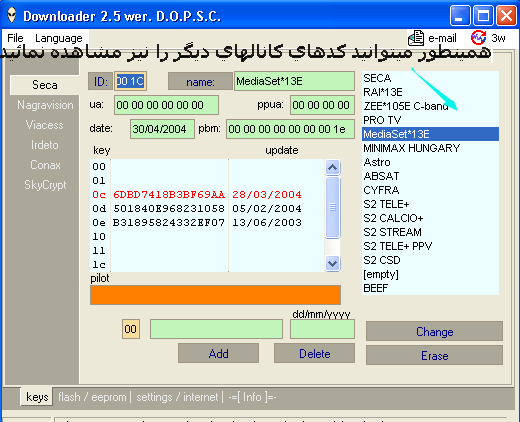
Task: Click the key list scroll down arrow
Action: coord(332,264)
